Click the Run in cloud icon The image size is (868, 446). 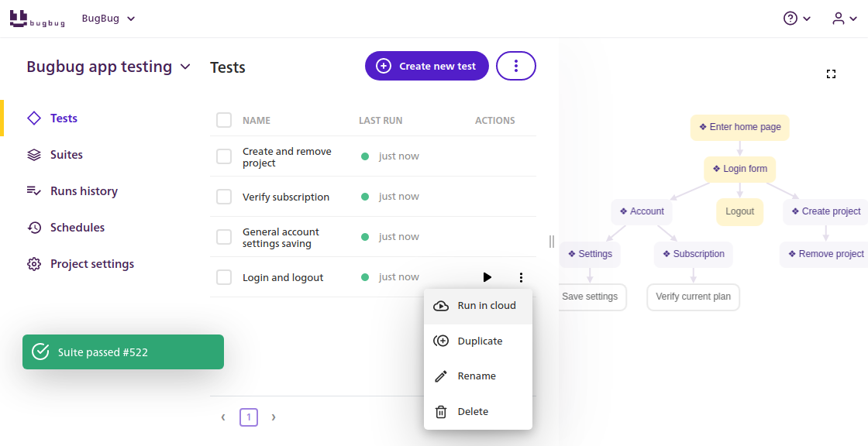[x=441, y=305]
